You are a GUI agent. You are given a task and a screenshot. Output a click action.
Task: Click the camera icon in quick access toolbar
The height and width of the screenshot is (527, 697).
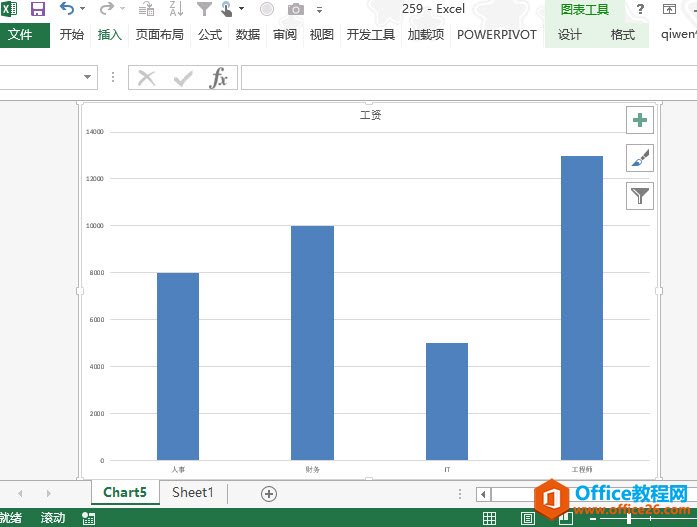coord(295,9)
